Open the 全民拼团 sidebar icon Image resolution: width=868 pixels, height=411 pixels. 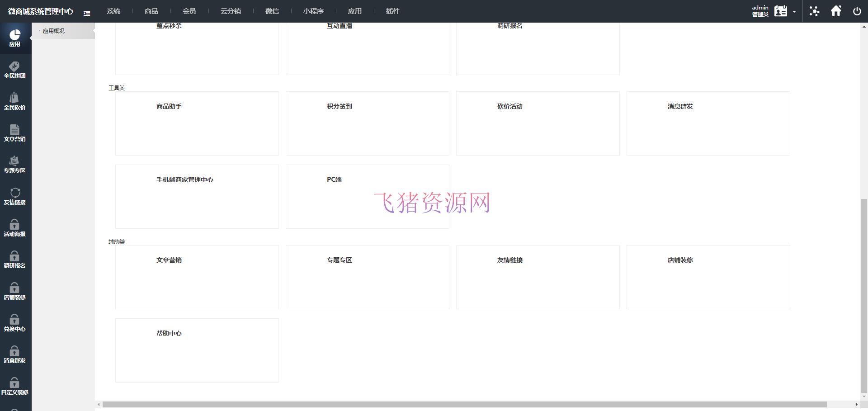pyautogui.click(x=15, y=71)
